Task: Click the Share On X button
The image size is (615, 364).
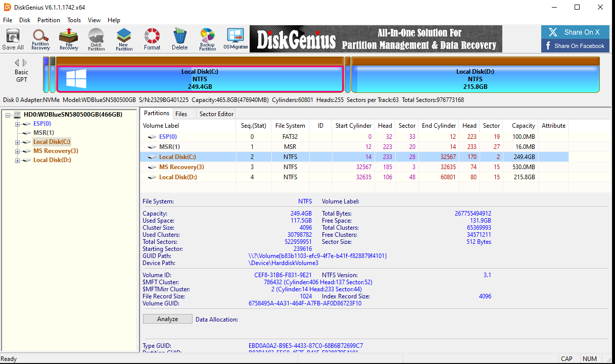Action: pyautogui.click(x=575, y=32)
